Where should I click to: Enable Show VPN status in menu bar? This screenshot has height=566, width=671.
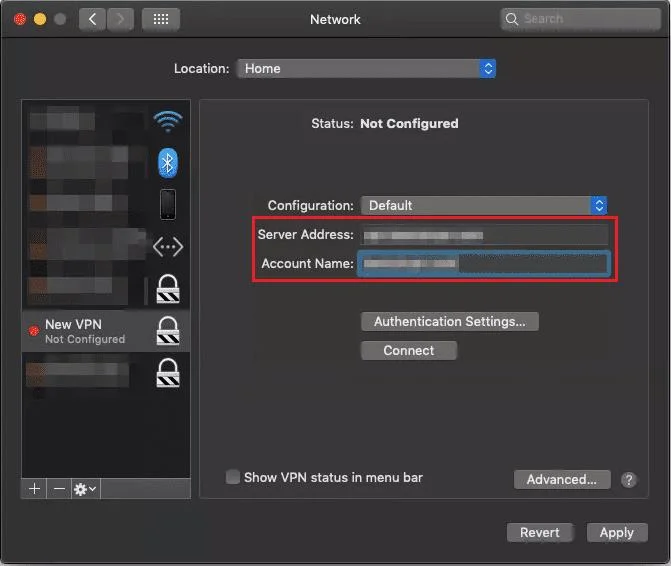point(232,477)
